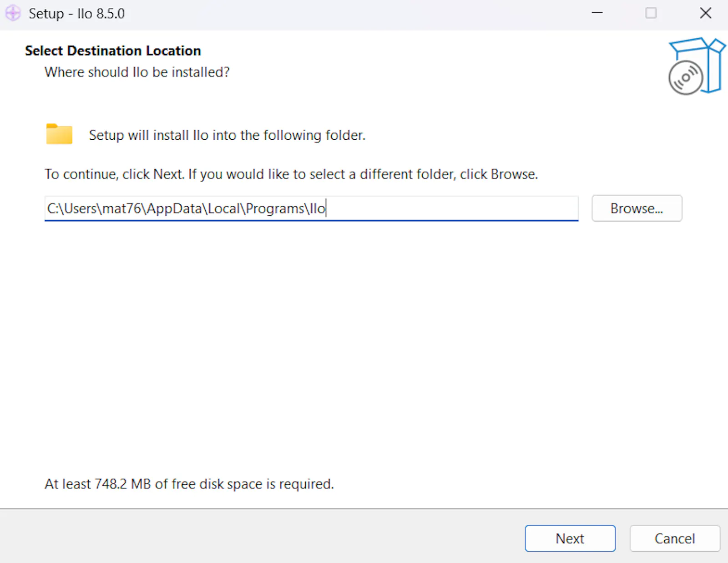Continue with the Next button
Screen dimensions: 728x563
tap(570, 538)
